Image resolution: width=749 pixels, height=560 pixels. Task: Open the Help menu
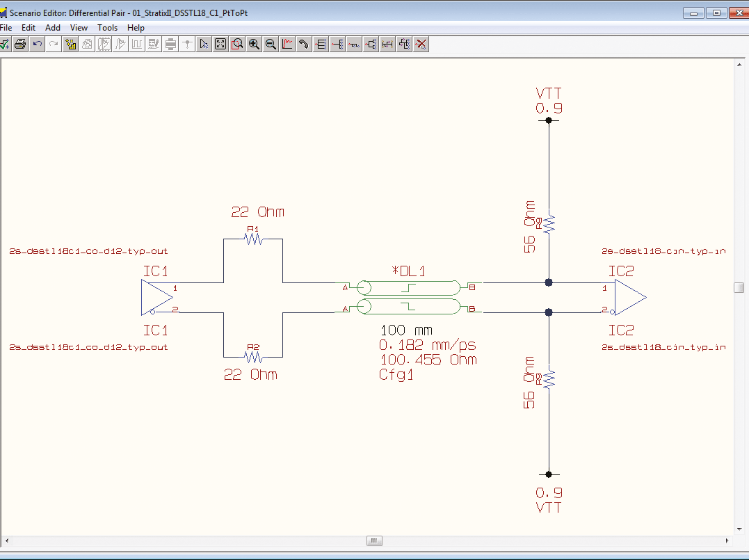136,28
